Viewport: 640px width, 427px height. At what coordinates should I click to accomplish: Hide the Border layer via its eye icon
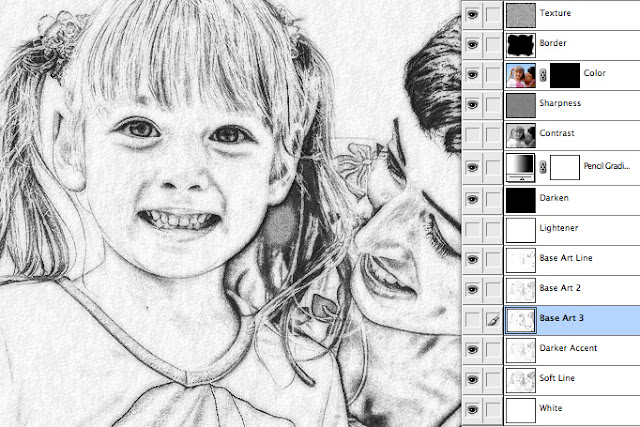[x=472, y=44]
